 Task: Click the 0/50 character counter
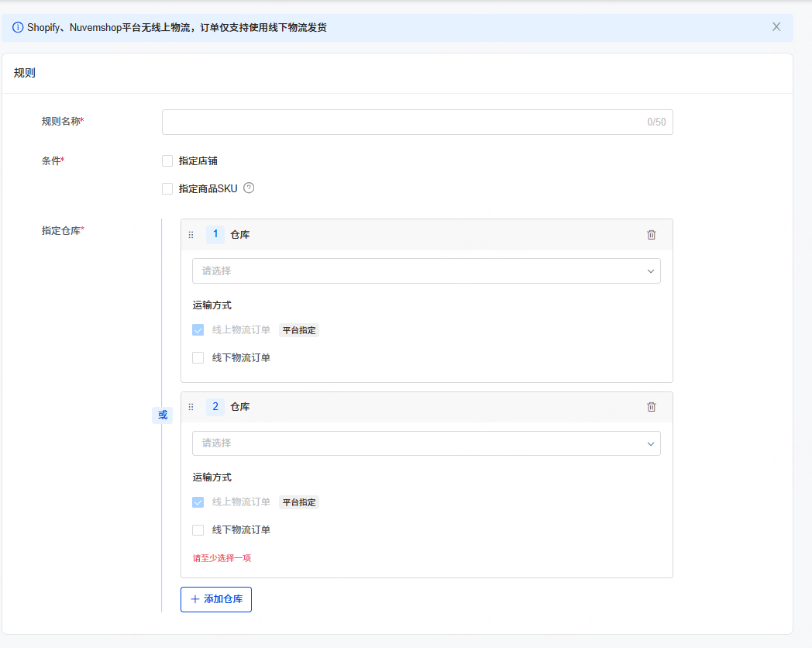pos(656,122)
